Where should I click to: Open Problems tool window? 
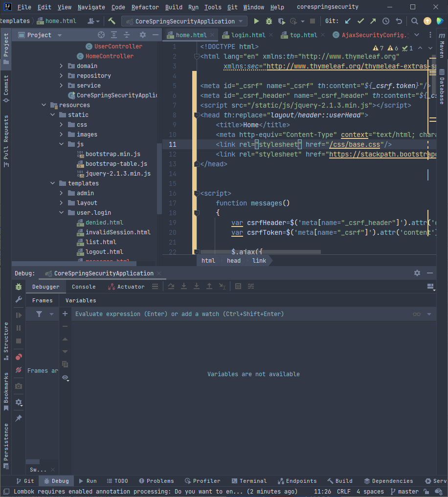point(157,481)
